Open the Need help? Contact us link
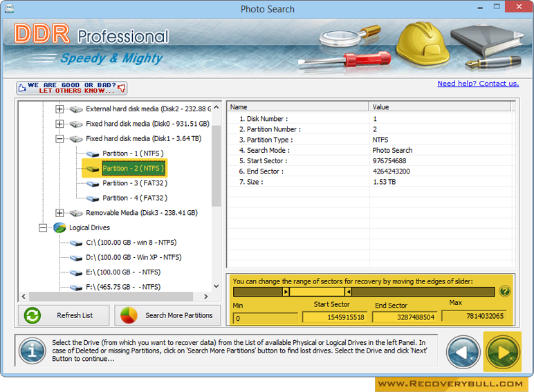 (478, 84)
